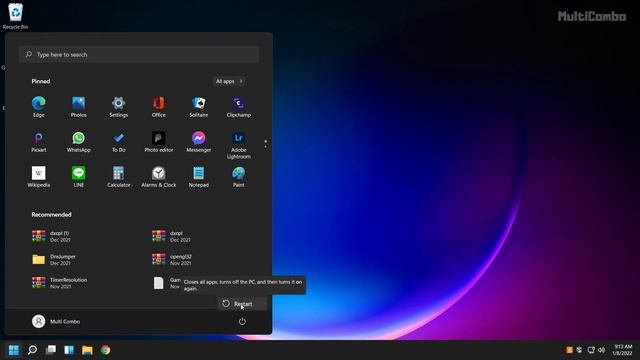Click the Start button on taskbar

(14, 350)
